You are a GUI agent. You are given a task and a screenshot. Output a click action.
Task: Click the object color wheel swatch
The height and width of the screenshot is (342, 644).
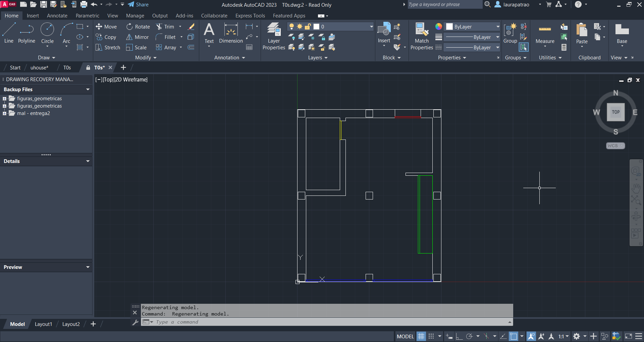click(439, 26)
